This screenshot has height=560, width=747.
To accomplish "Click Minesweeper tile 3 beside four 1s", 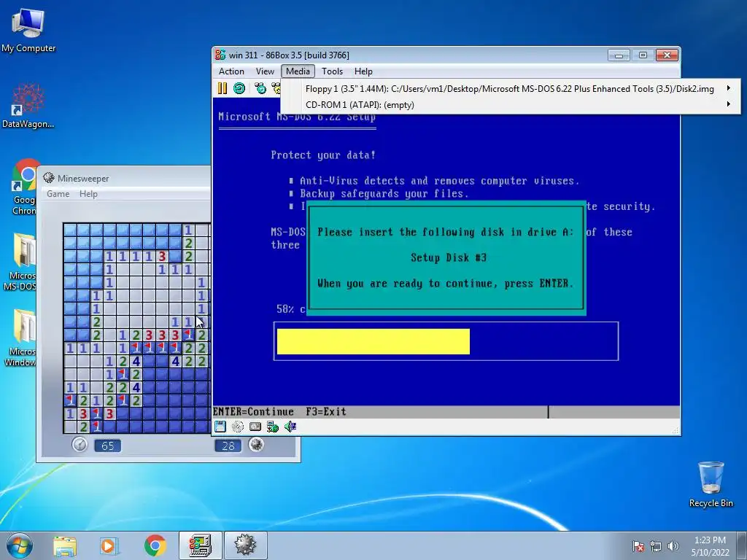I will [x=163, y=256].
